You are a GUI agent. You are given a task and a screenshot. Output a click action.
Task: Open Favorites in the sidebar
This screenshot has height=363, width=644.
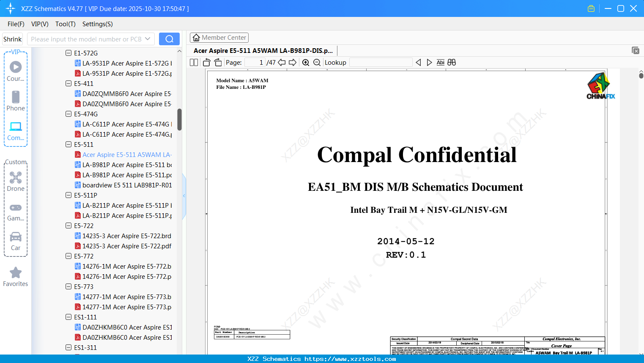click(16, 277)
